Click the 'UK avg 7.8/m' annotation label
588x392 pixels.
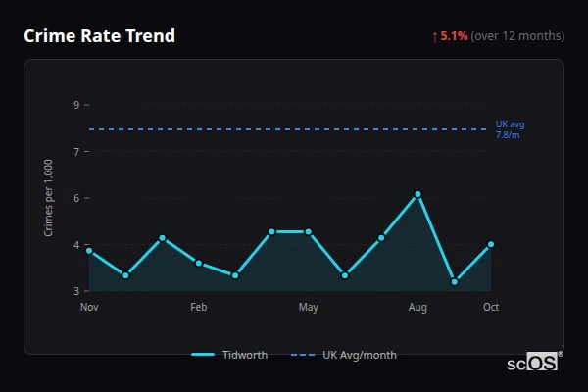510,129
